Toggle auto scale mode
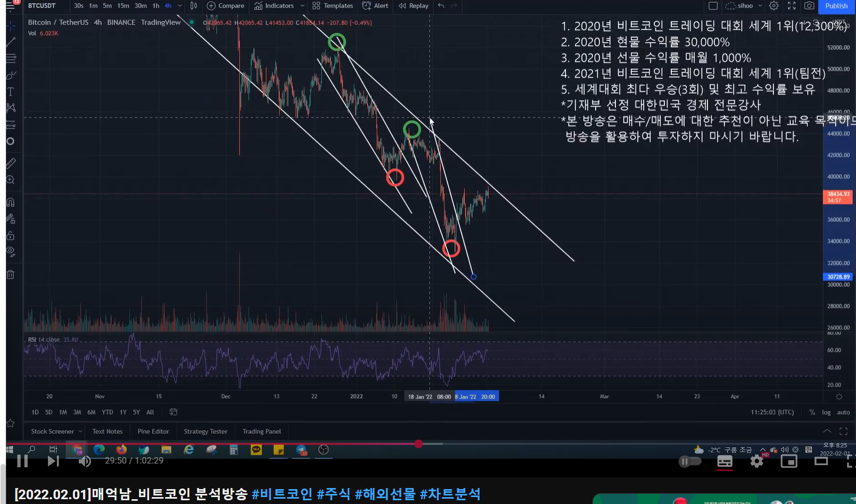 tap(843, 412)
